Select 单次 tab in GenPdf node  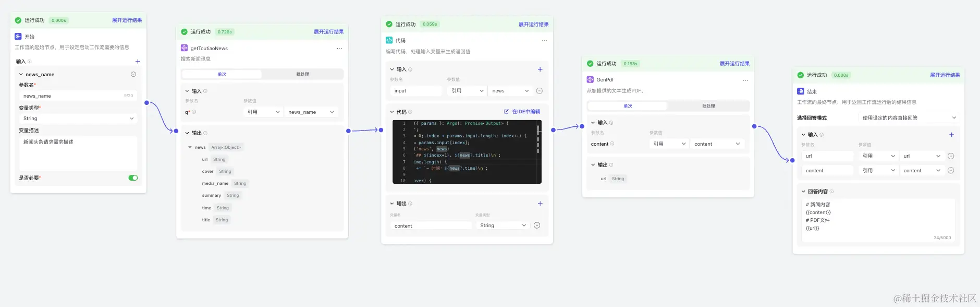[x=628, y=106]
